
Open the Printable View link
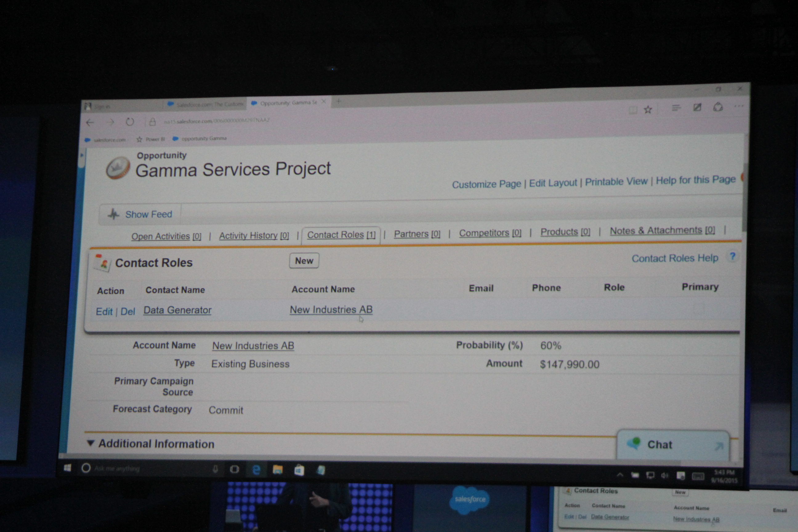pyautogui.click(x=616, y=182)
